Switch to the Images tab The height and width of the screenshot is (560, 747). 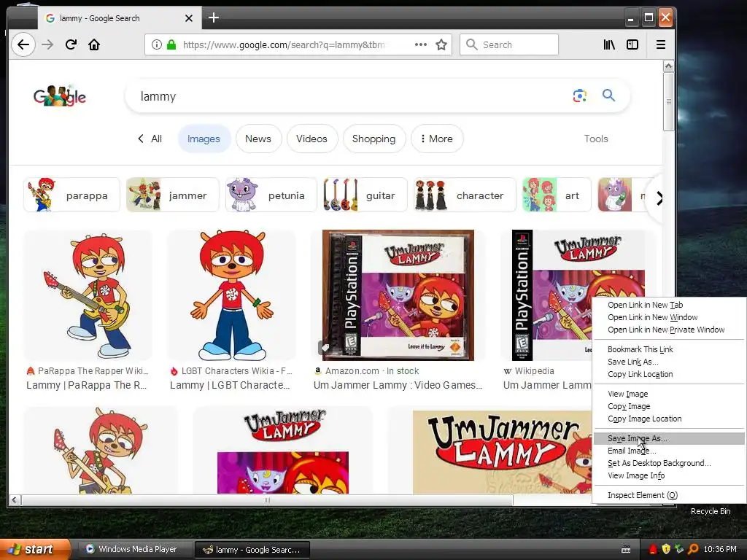click(x=204, y=139)
